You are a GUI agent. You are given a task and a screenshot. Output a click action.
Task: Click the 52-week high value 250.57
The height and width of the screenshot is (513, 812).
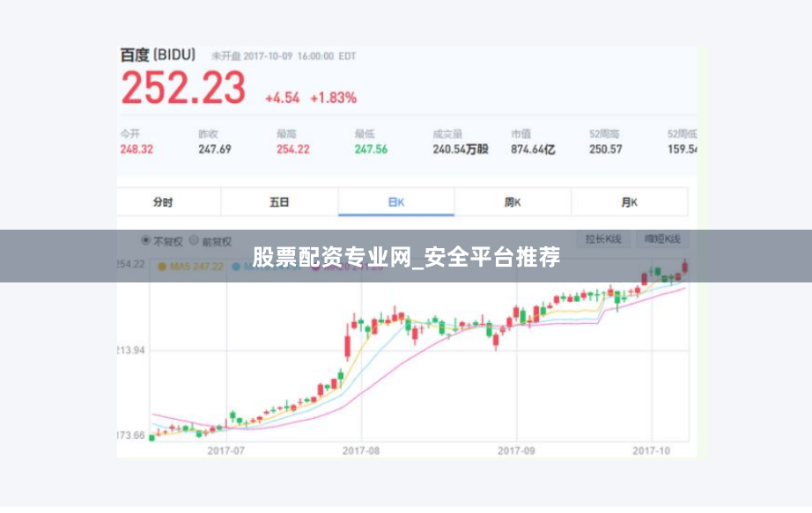(606, 149)
